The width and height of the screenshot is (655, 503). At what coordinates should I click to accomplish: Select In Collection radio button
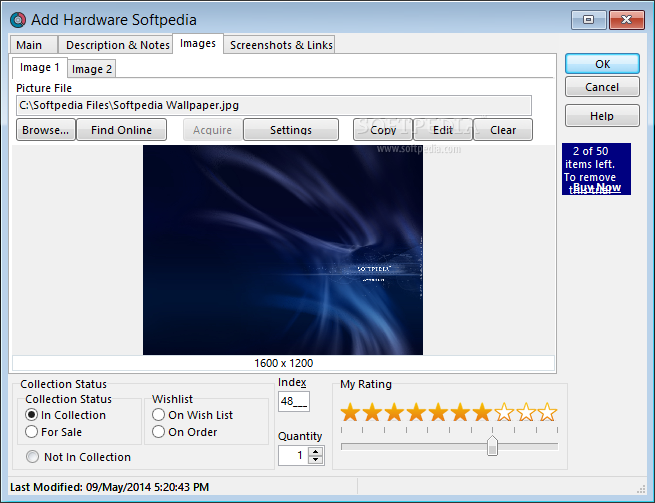[31, 415]
